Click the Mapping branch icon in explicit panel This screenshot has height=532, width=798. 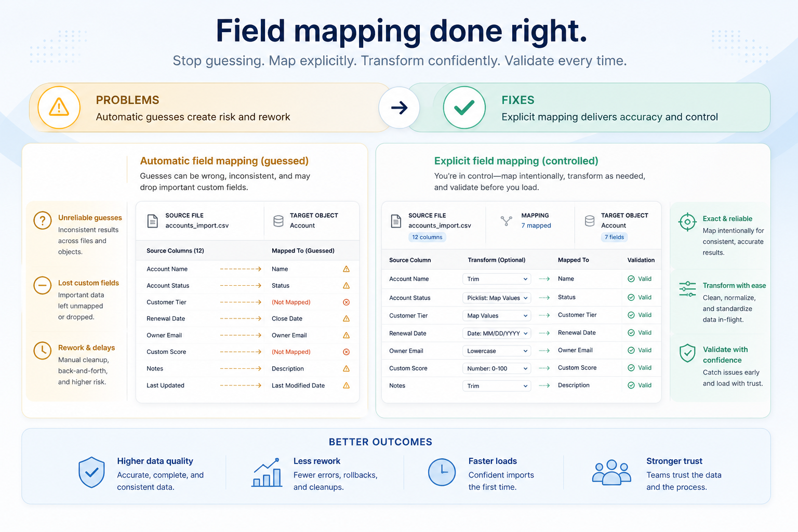coord(506,221)
